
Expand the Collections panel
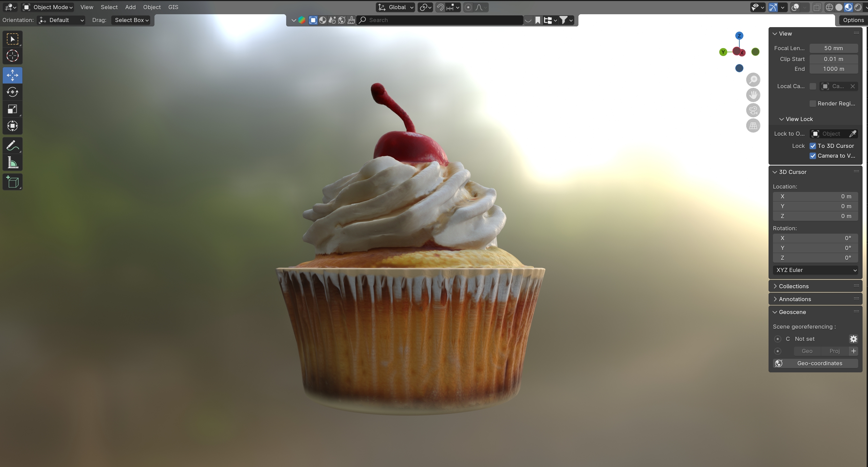(793, 286)
